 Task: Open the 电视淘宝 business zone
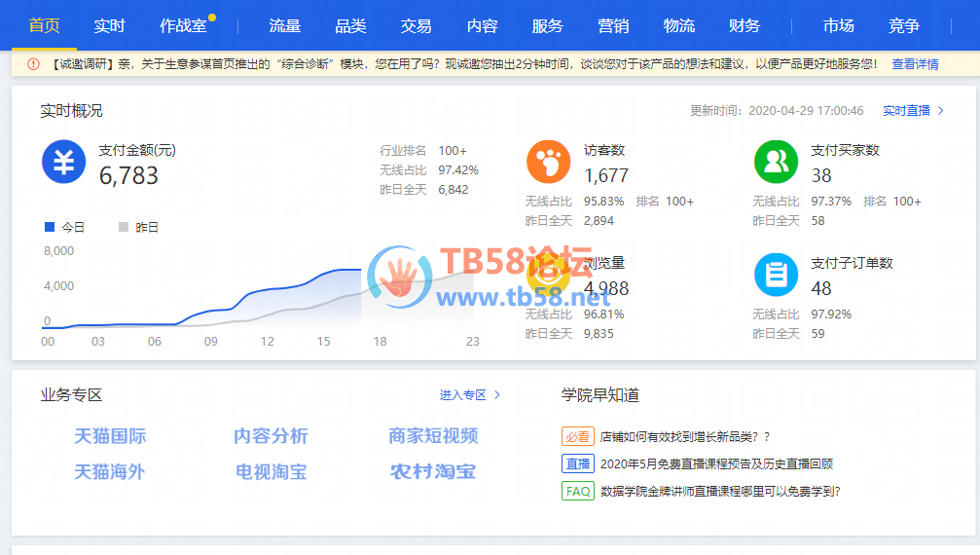[x=271, y=471]
